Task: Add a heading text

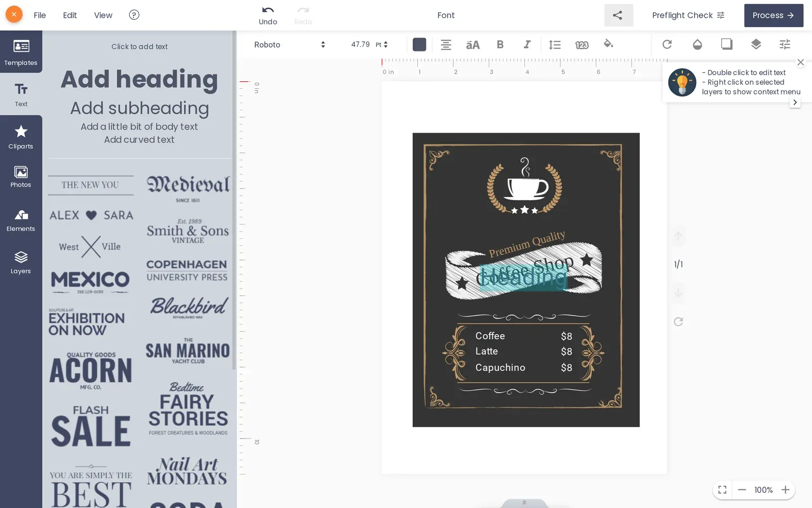Action: [139, 79]
